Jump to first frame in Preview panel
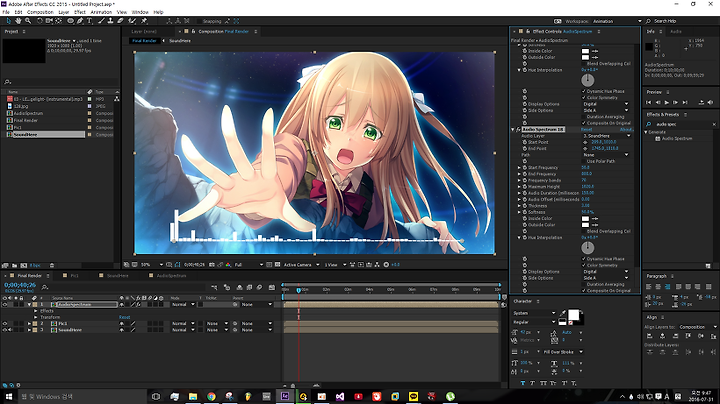Viewport: 720px width, 404px height. click(649, 103)
